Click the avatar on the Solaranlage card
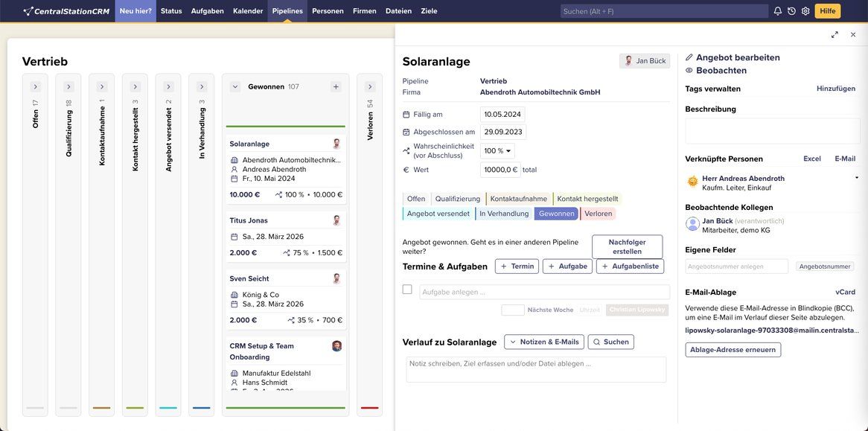Image resolution: width=868 pixels, height=431 pixels. point(336,144)
